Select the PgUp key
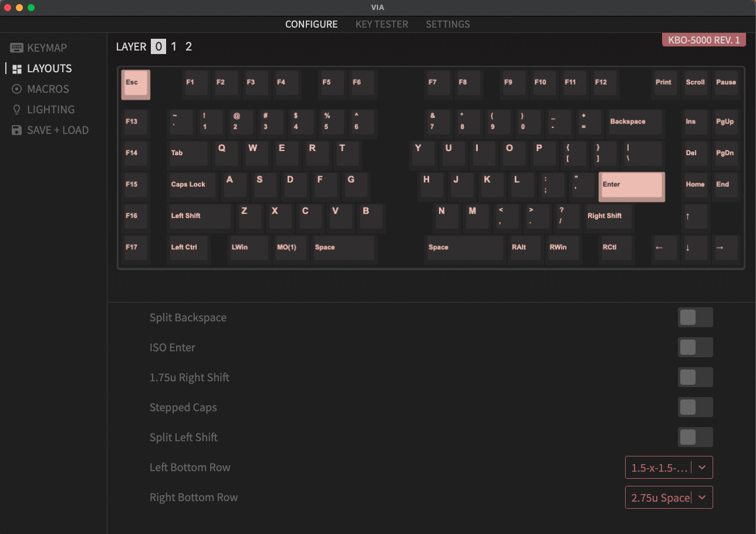756x534 pixels. (x=727, y=124)
